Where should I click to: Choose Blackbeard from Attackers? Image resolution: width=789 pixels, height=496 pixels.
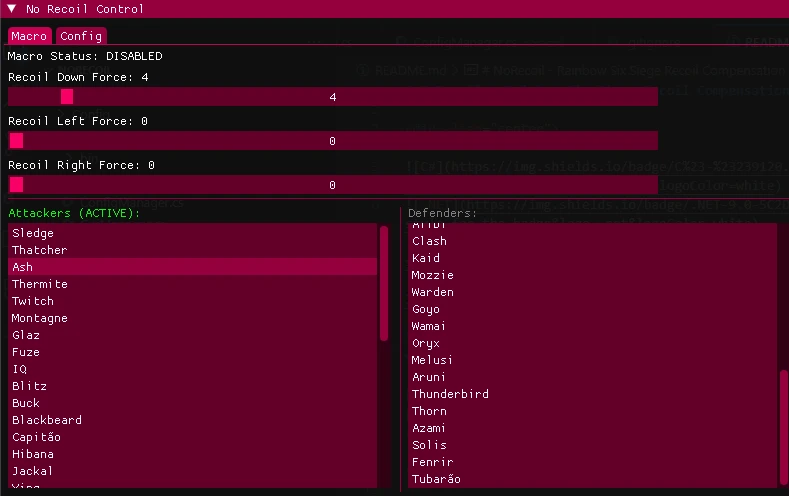(x=193, y=420)
